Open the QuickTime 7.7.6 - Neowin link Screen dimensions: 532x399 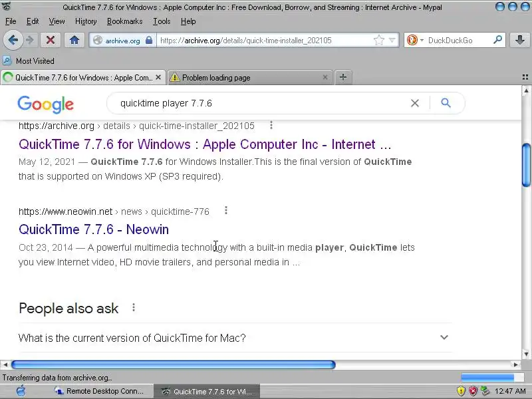point(94,229)
